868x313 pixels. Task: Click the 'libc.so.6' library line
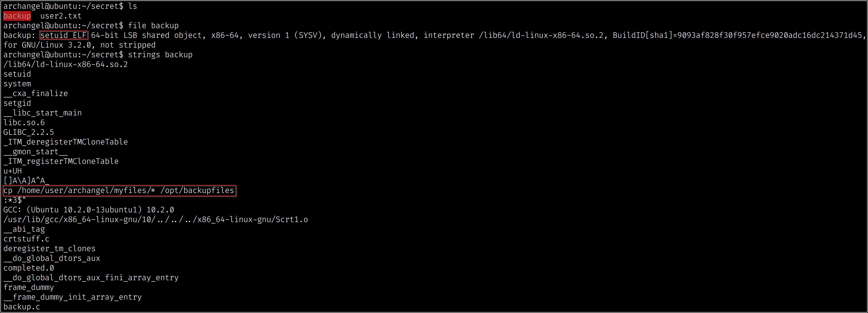(24, 122)
